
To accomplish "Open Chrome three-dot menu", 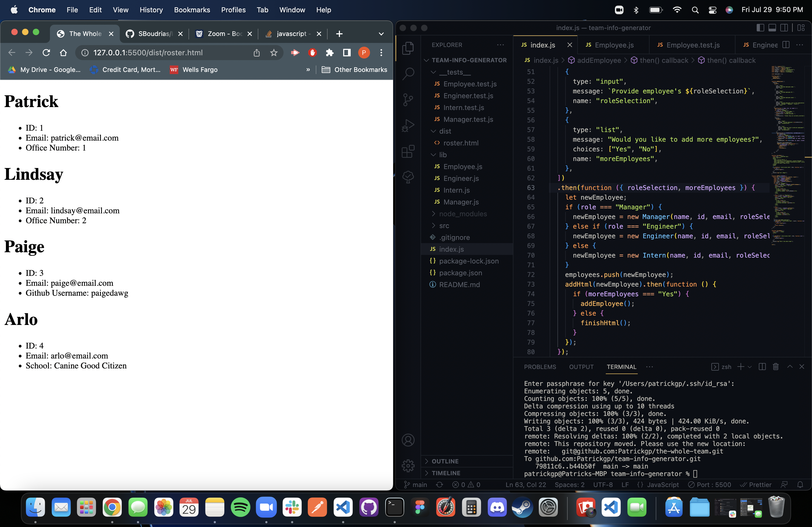I will coord(382,53).
